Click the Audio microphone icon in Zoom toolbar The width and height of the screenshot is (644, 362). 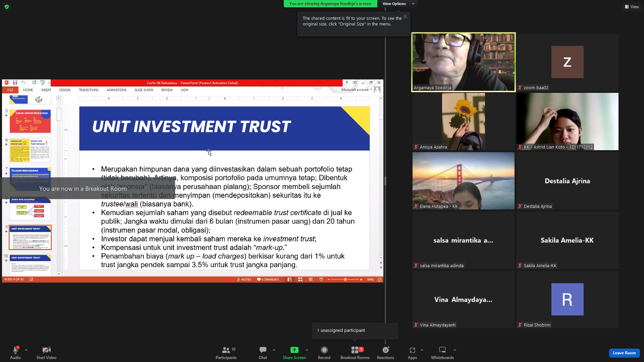pos(15,350)
